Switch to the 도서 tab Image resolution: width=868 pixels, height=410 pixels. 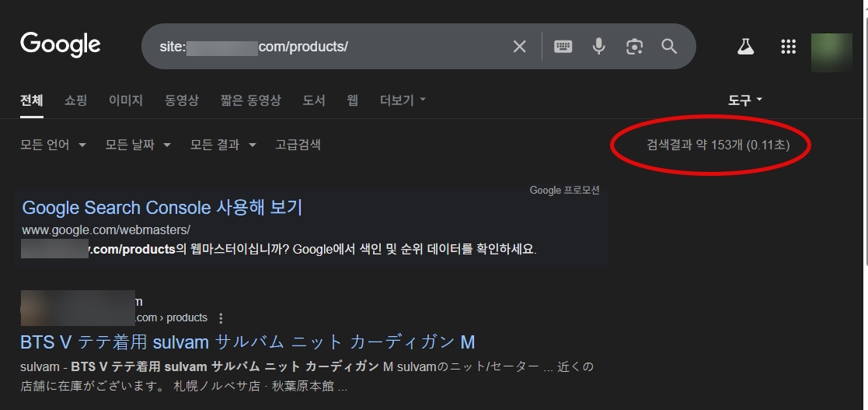pos(314,100)
